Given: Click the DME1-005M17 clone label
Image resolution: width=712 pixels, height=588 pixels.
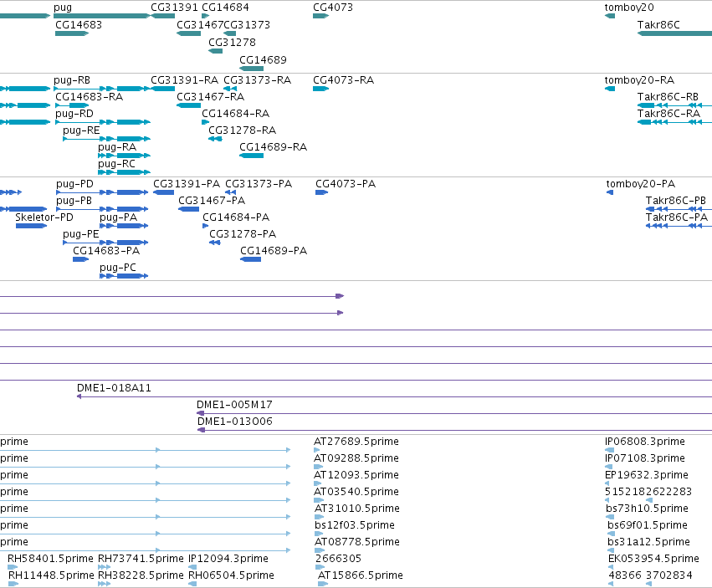Looking at the screenshot, I should pyautogui.click(x=234, y=405).
